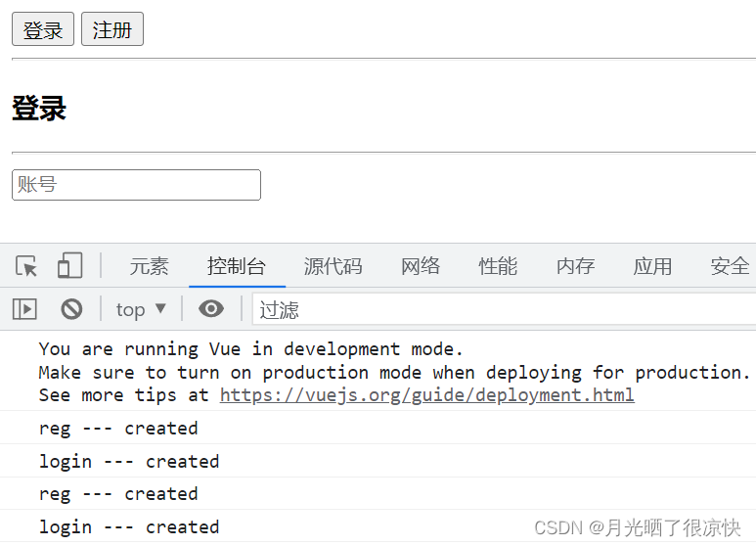756x546 pixels.
Task: Click the 注册 button
Action: click(x=112, y=29)
